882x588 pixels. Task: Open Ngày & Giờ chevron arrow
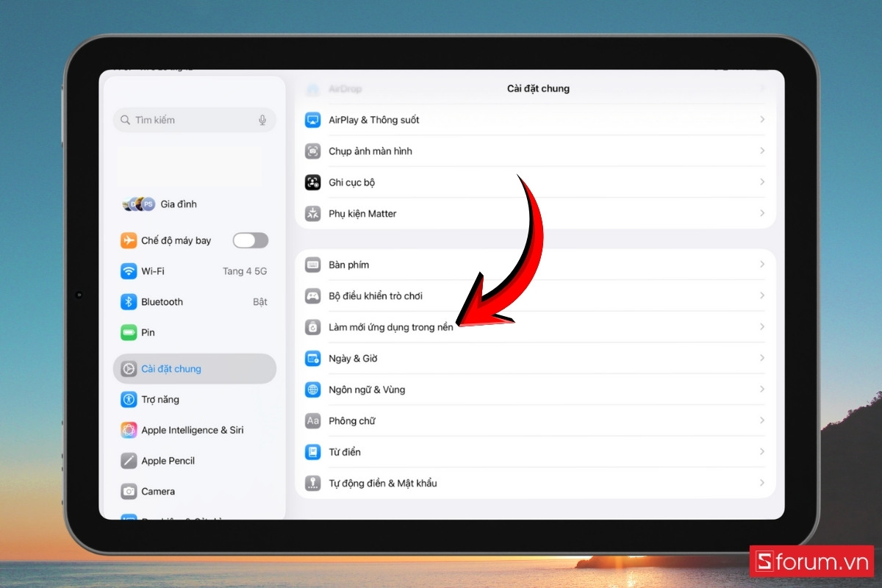tap(761, 358)
